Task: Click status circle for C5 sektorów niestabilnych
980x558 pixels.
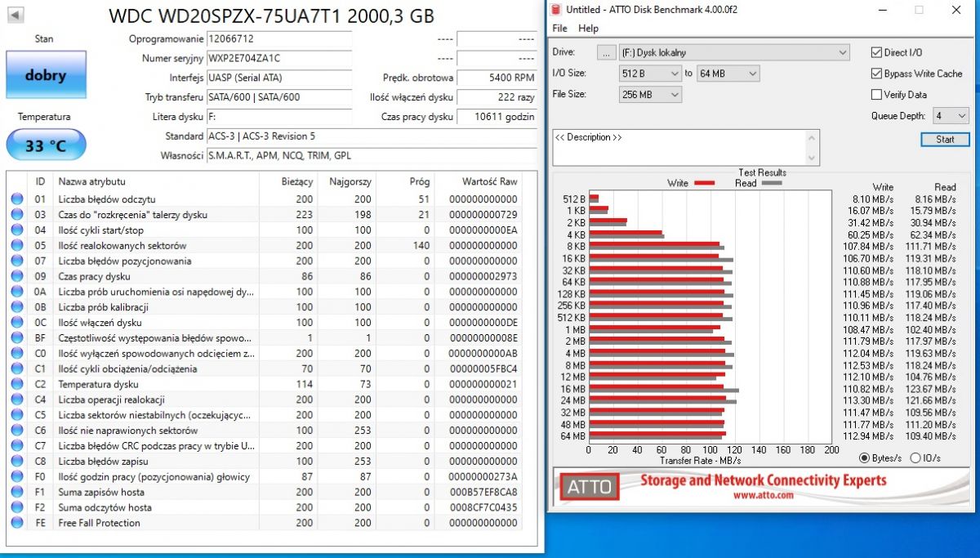Action: point(17,415)
